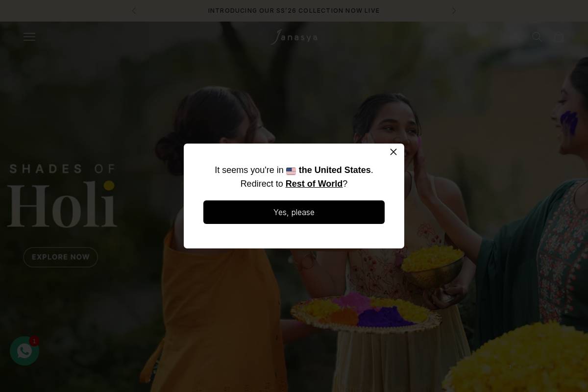Click the Janasya logo
Screen dimensions: 588x392
pos(294,37)
